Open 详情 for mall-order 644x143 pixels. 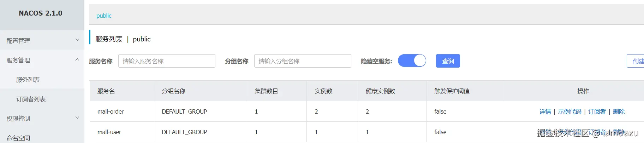tap(545, 111)
